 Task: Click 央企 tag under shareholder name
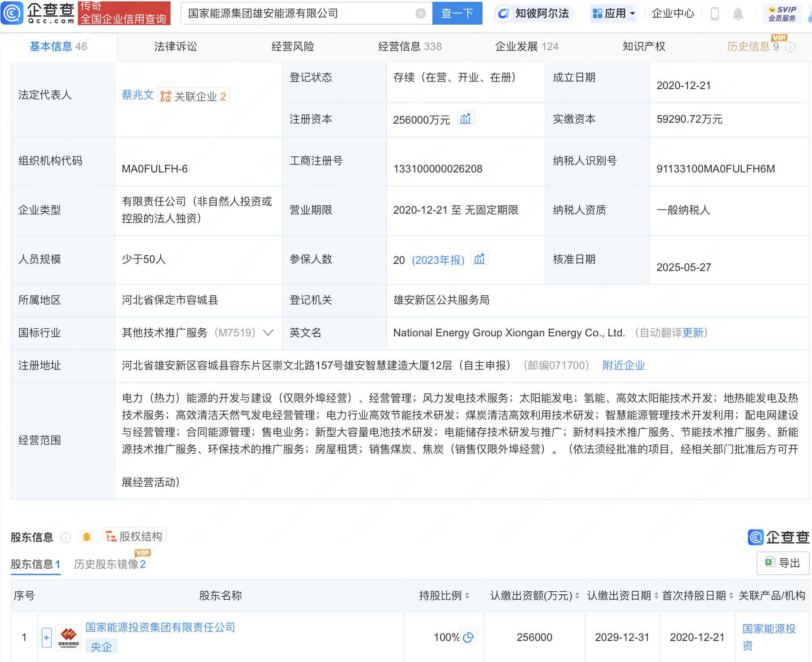(x=101, y=646)
